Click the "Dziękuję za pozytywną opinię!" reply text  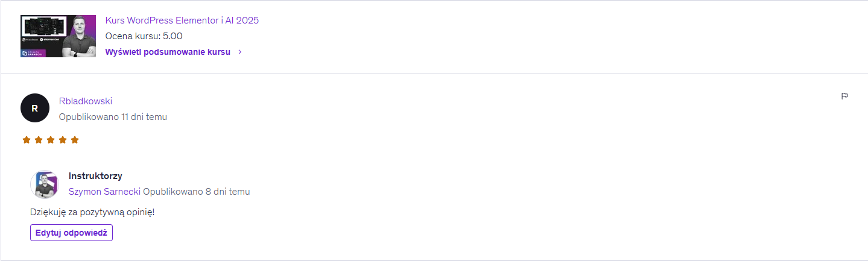click(92, 212)
